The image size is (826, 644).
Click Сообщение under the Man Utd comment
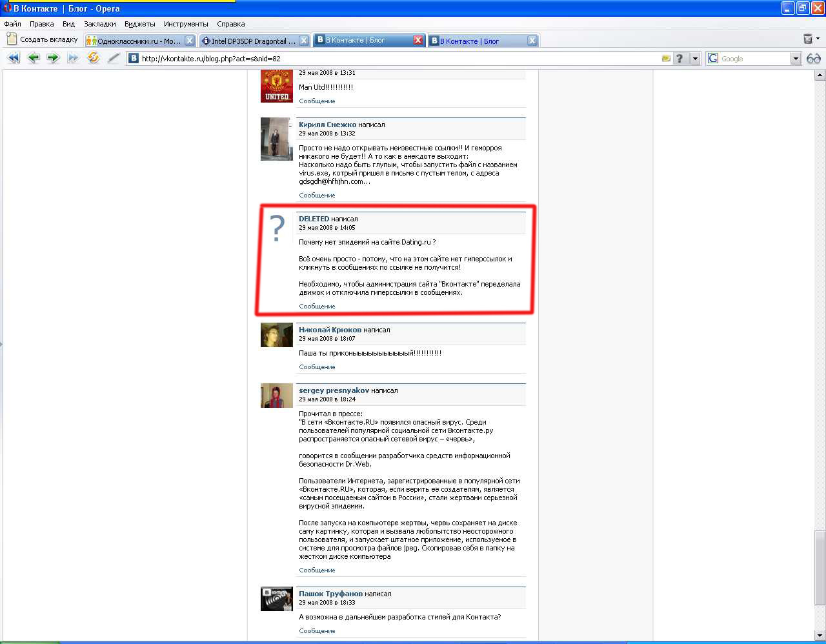coord(317,101)
